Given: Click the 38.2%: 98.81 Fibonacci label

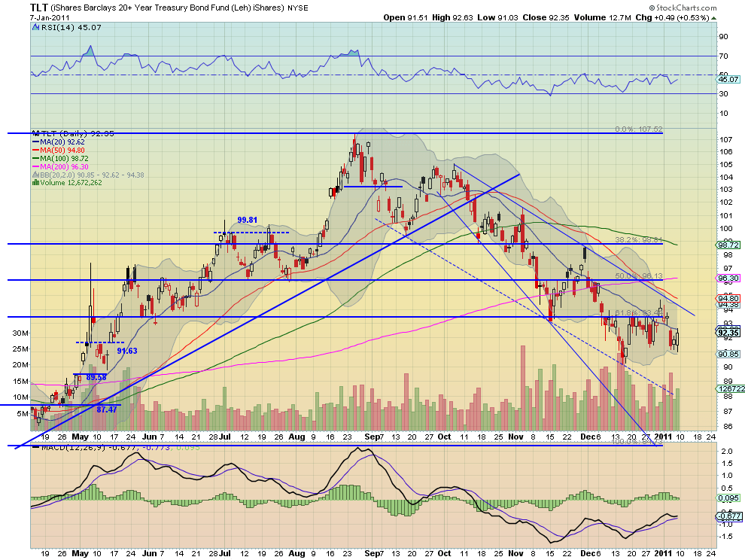Looking at the screenshot, I should 639,240.
